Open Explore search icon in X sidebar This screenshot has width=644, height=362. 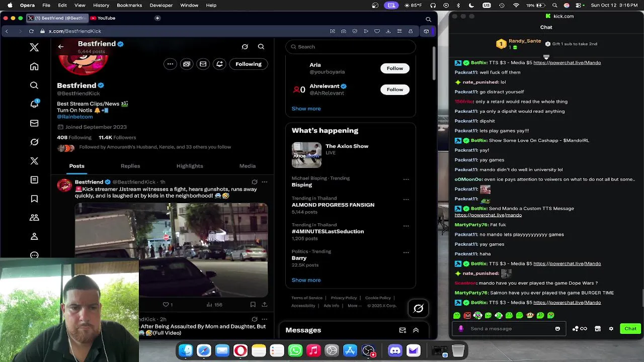(x=34, y=85)
